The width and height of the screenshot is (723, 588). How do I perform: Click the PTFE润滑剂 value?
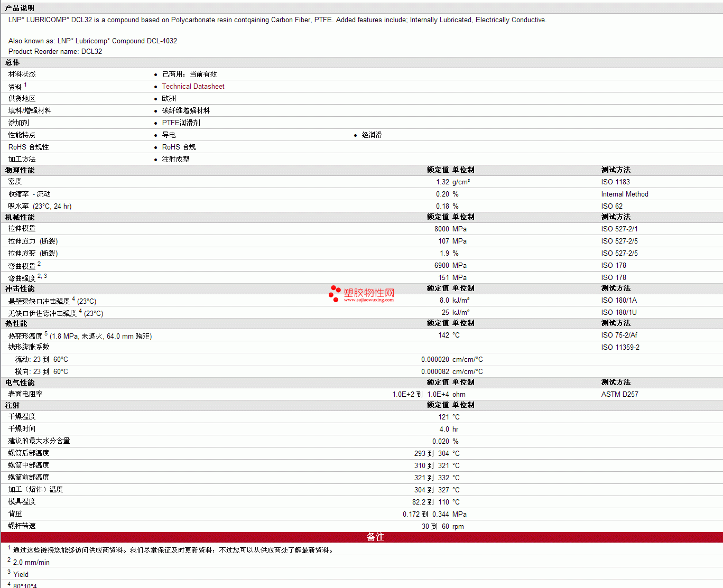click(x=181, y=123)
